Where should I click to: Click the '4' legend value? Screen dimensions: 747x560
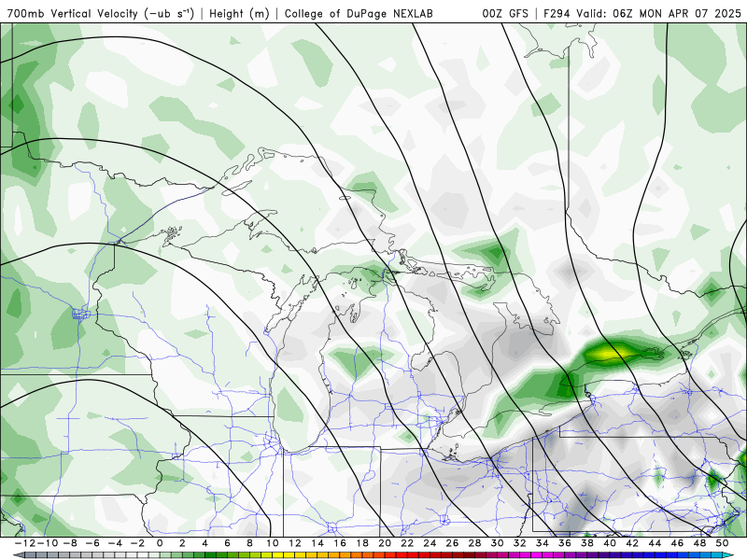204,543
